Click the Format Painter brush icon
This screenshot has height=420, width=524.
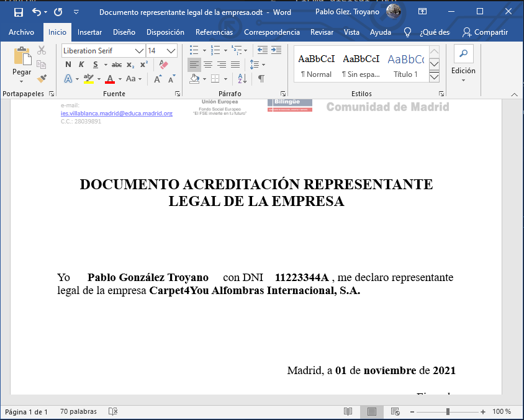[42, 79]
